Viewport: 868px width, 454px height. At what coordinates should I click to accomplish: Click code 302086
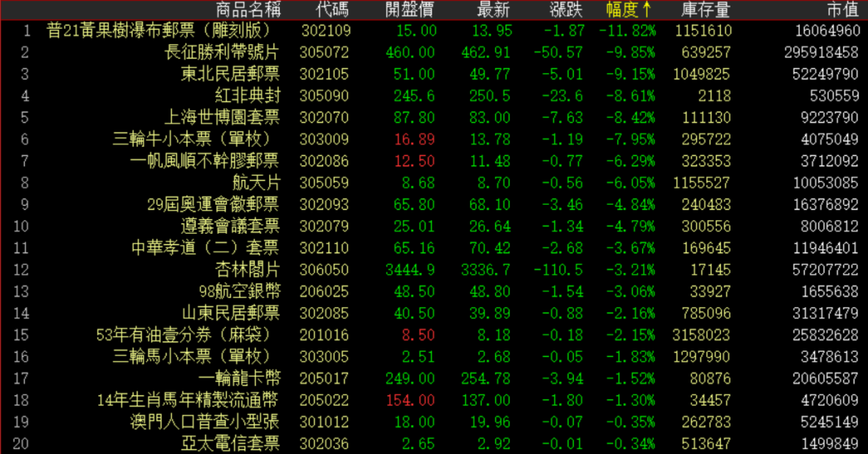click(325, 162)
